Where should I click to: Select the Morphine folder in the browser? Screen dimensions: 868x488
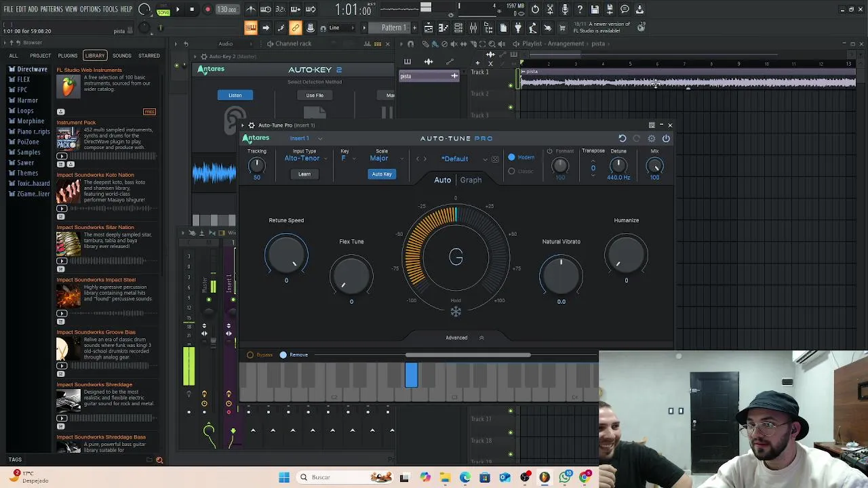pos(31,121)
